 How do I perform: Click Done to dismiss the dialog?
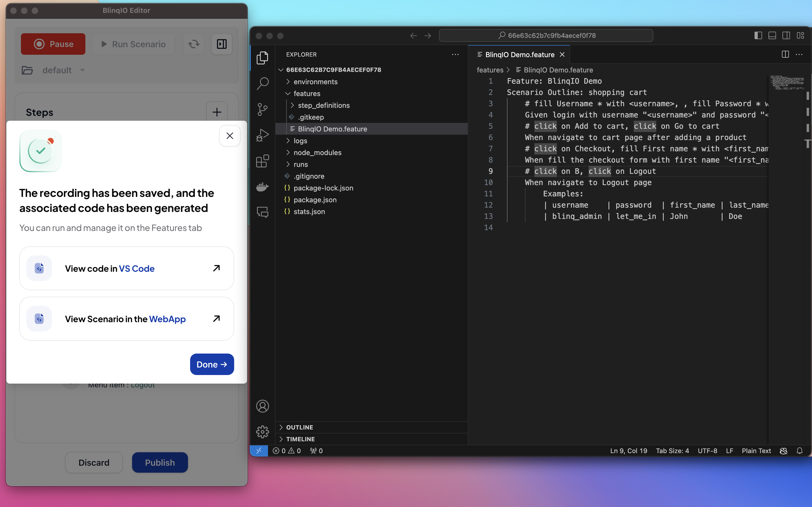pyautogui.click(x=212, y=364)
